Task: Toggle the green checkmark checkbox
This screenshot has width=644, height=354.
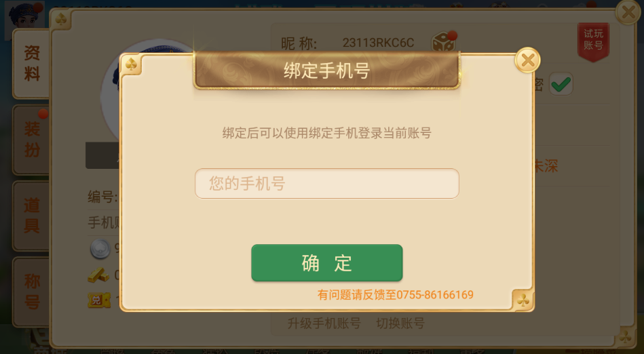Action: click(561, 84)
